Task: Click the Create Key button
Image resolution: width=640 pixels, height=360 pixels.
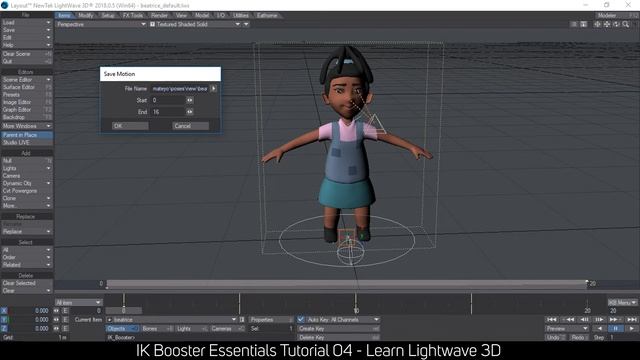Action: pyautogui.click(x=338, y=329)
